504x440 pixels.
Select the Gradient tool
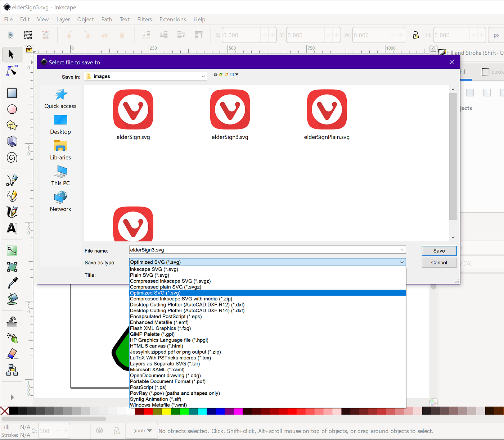click(12, 250)
